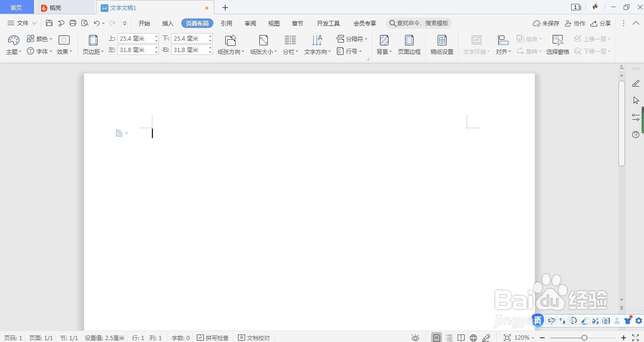Switch to web layout view mode

click(x=473, y=337)
